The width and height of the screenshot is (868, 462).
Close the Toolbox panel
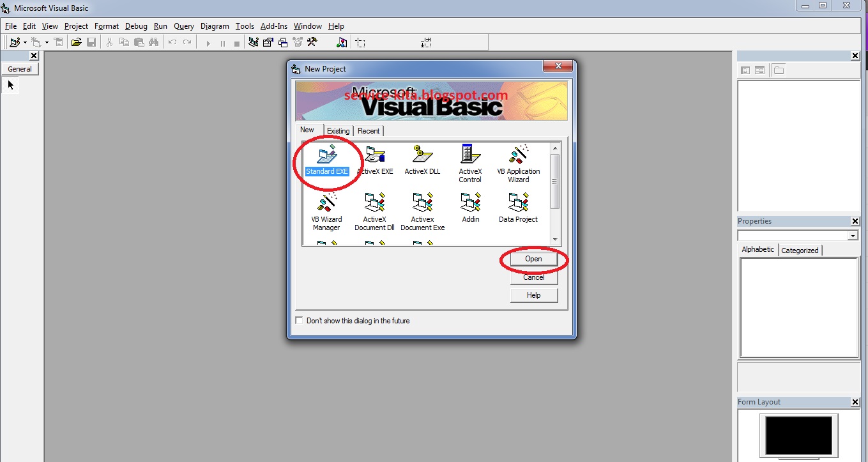pyautogui.click(x=34, y=56)
